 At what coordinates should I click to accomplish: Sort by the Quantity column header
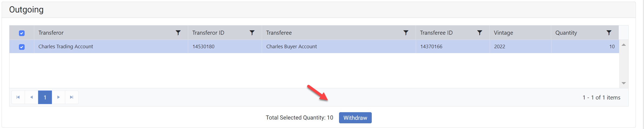tap(566, 33)
